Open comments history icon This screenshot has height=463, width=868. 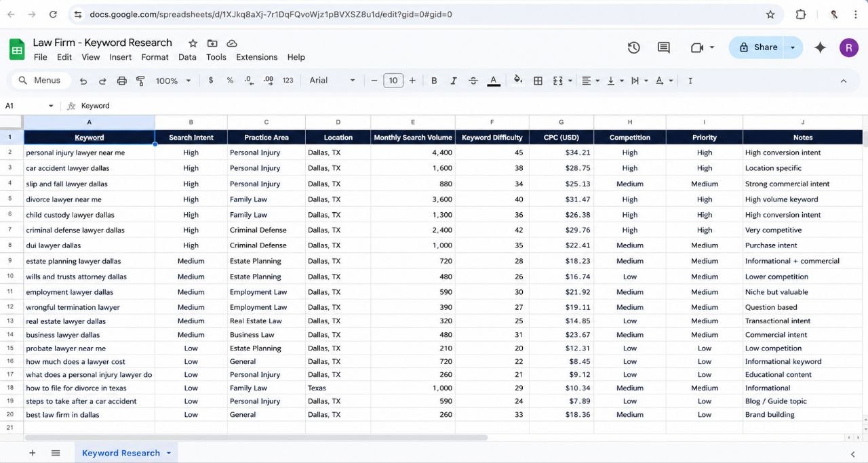click(x=664, y=47)
